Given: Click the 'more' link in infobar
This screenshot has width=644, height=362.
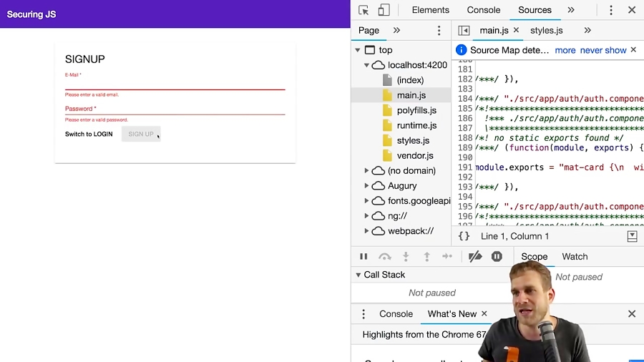Looking at the screenshot, I should (565, 50).
